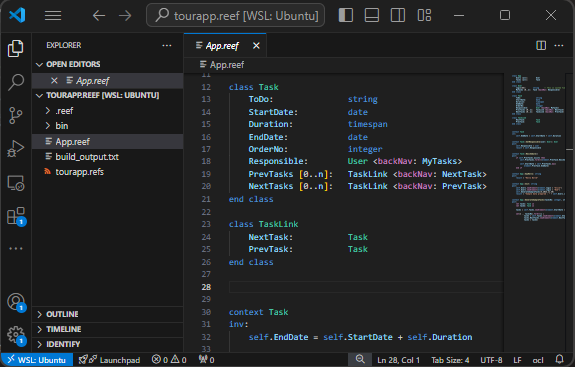Open Explorer Views and More Actions ellipsis
The width and height of the screenshot is (575, 367).
(167, 45)
